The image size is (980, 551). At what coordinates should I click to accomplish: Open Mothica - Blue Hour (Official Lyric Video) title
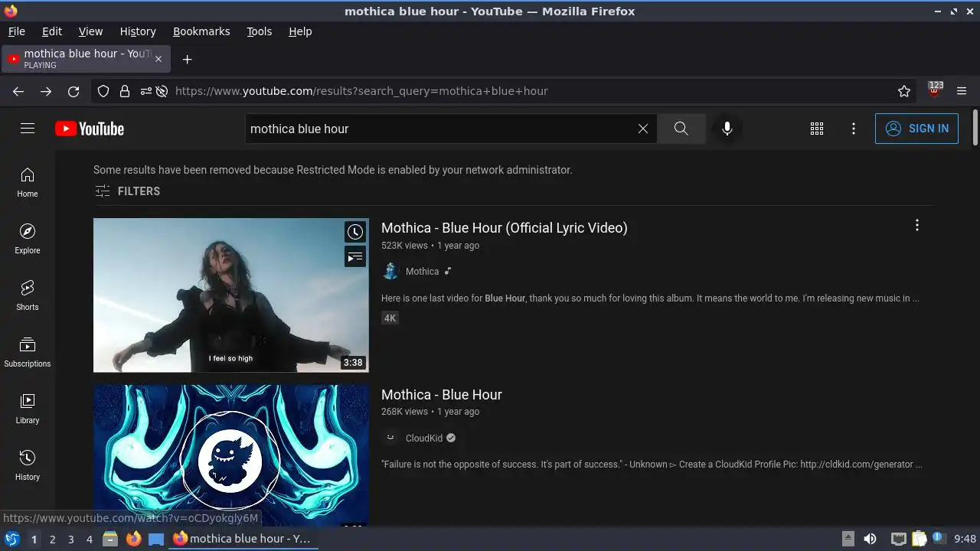point(505,228)
